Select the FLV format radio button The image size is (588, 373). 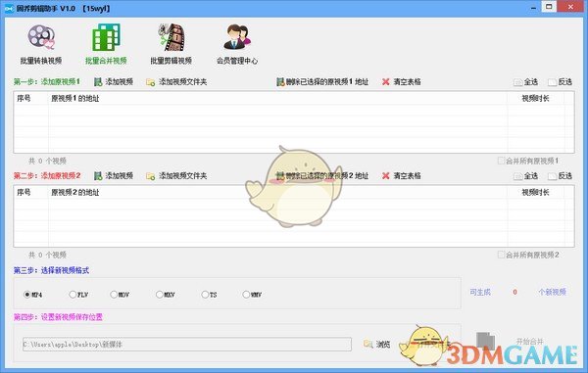pyautogui.click(x=73, y=295)
